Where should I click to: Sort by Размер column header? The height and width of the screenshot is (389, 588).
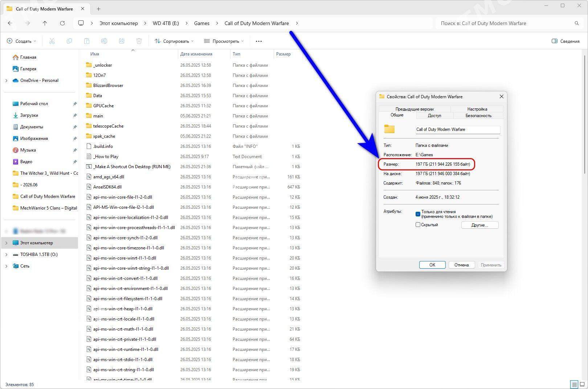pos(283,54)
